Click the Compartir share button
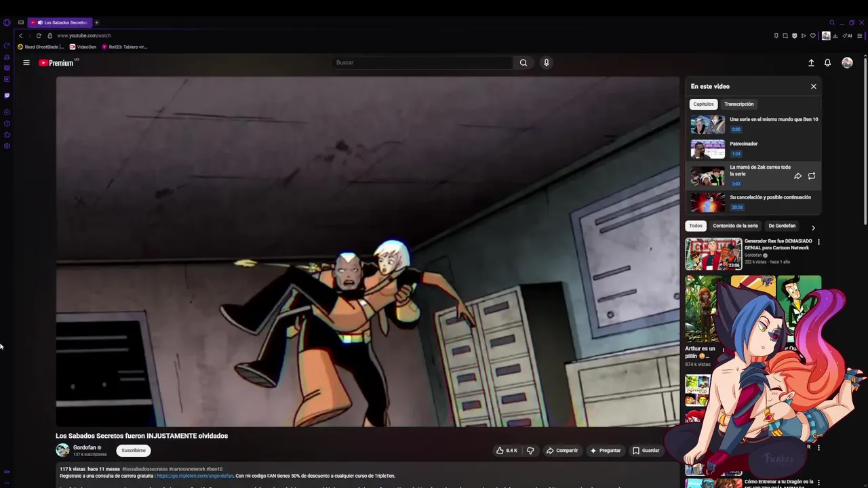Screen dimensions: 868x488 coord(562,450)
